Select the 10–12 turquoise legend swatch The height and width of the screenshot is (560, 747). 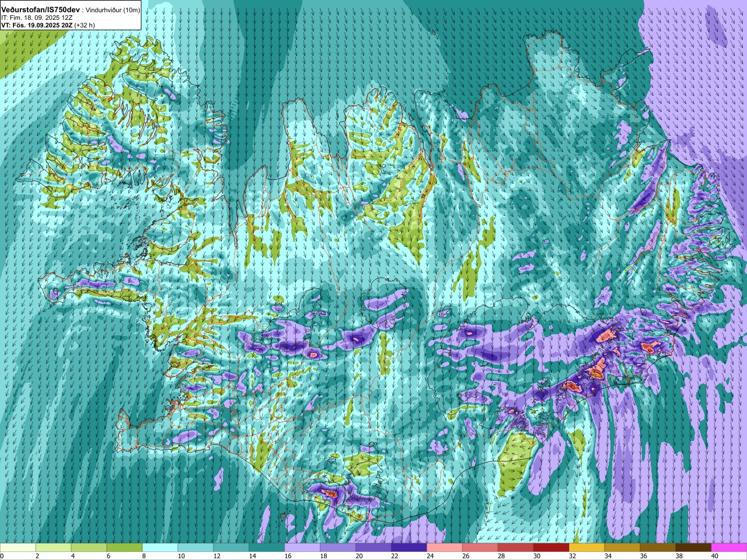[196, 548]
